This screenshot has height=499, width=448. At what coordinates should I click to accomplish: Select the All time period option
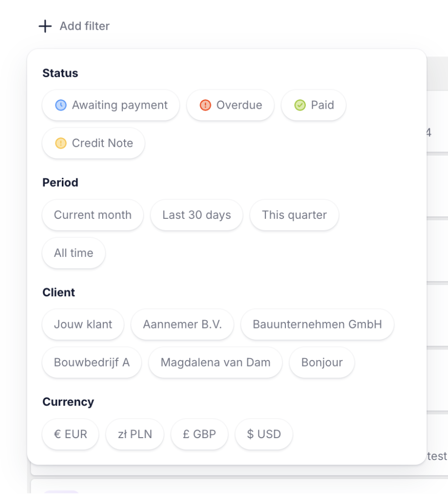(74, 253)
